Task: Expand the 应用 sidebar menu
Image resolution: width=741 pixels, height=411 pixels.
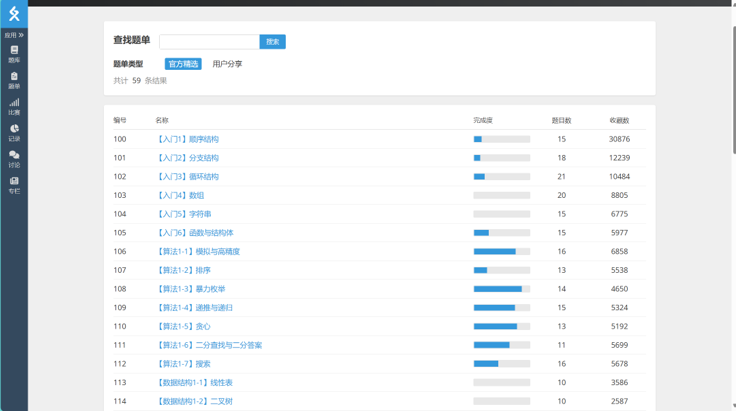Action: [x=14, y=35]
